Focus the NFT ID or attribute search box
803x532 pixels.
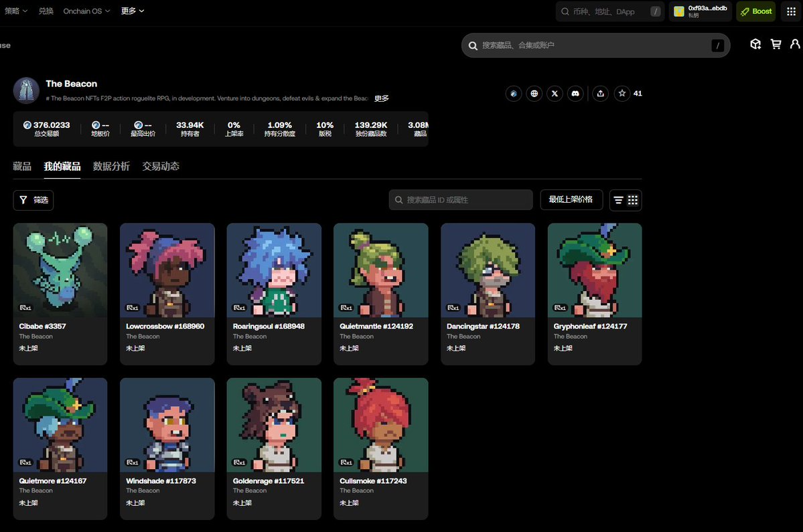point(461,200)
